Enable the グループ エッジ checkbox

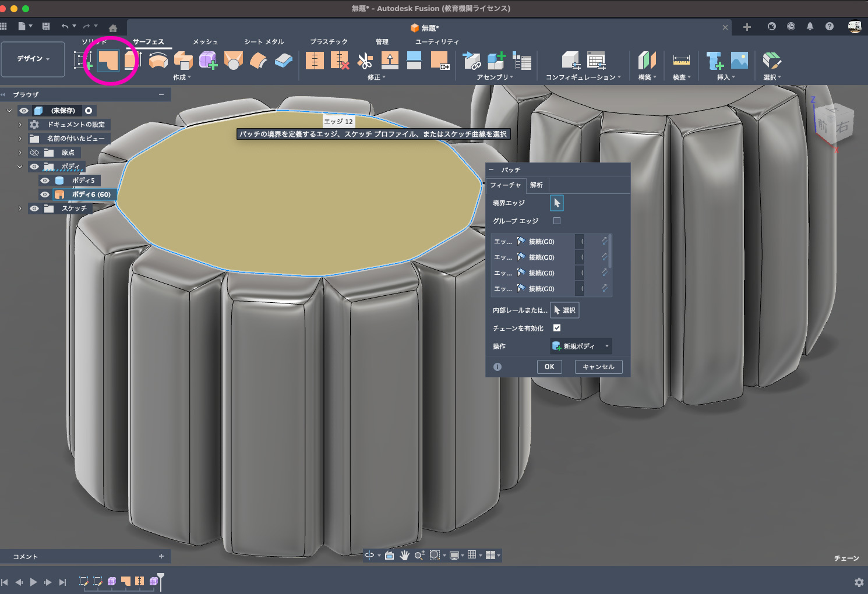(557, 221)
